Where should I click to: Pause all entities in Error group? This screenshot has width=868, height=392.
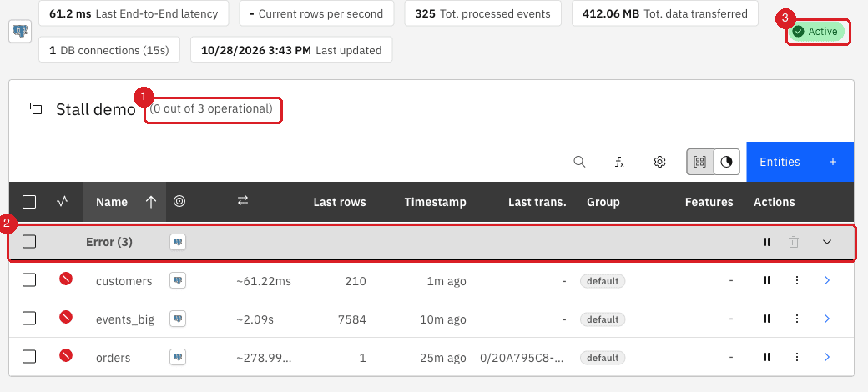767,242
